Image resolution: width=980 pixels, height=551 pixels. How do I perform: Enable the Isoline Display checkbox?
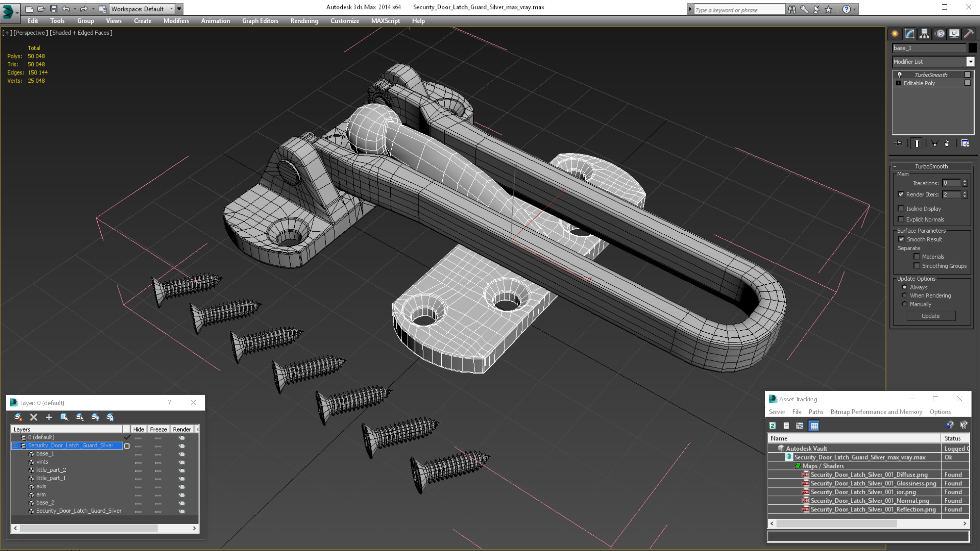tap(901, 208)
